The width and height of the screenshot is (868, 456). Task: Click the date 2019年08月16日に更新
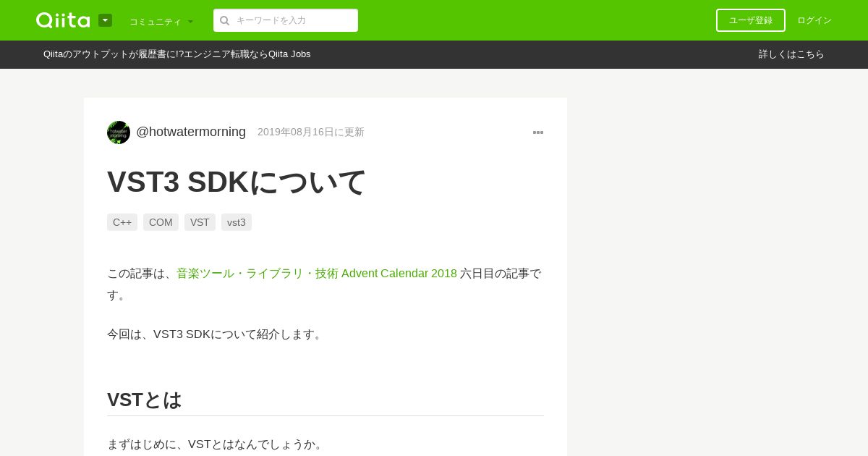coord(311,132)
